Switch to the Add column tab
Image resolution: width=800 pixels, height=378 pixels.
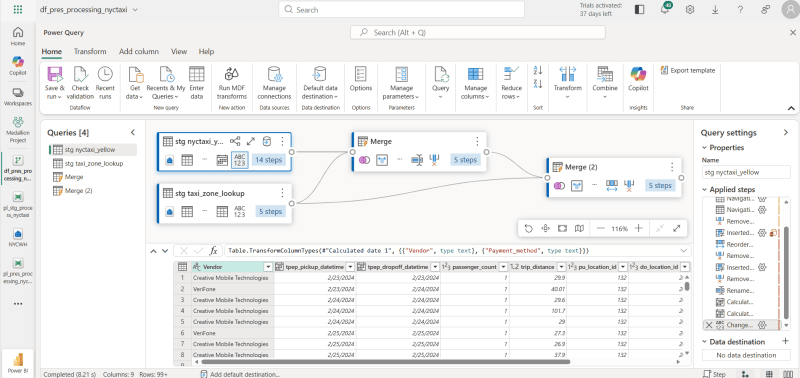click(x=139, y=52)
